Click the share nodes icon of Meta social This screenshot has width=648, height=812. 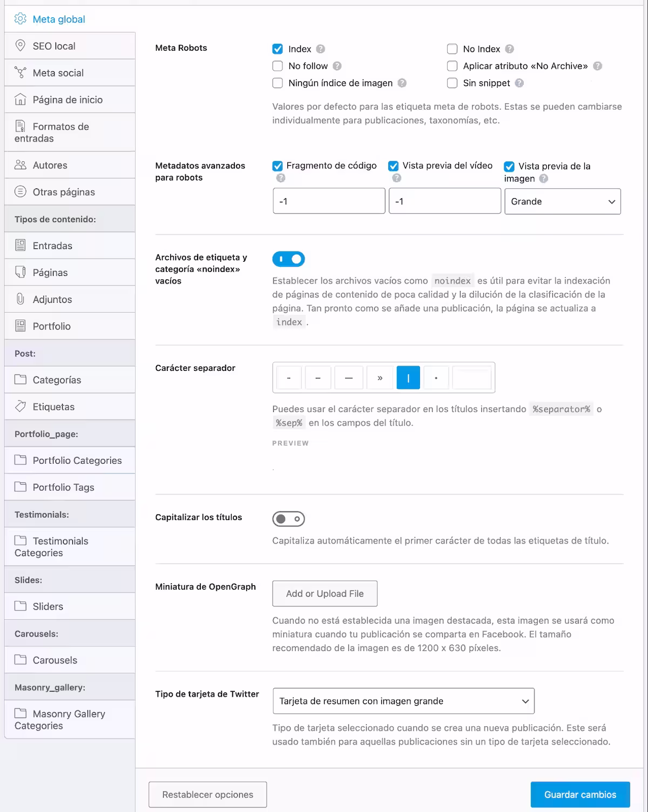(20, 72)
